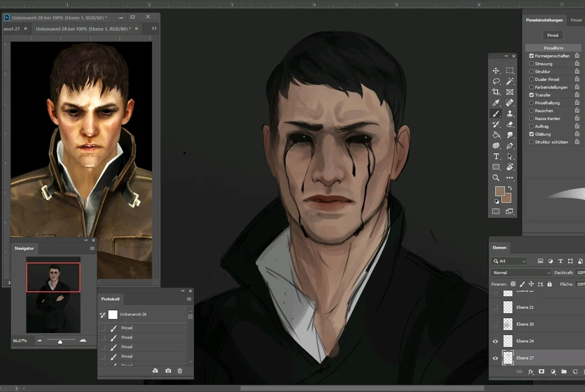Image resolution: width=585 pixels, height=392 pixels.
Task: Open the Pinseleinstellungen panel tab
Action: point(544,20)
